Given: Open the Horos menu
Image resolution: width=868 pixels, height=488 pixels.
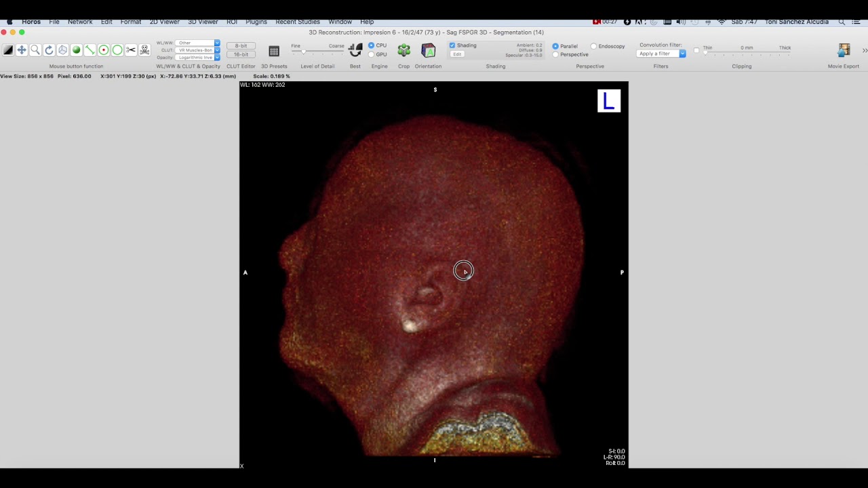Looking at the screenshot, I should [x=31, y=22].
